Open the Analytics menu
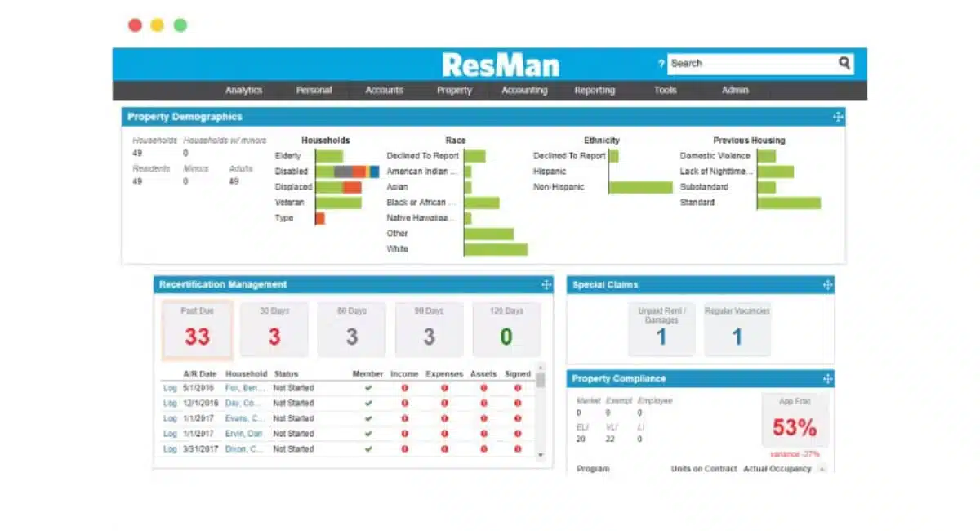 [x=243, y=91]
